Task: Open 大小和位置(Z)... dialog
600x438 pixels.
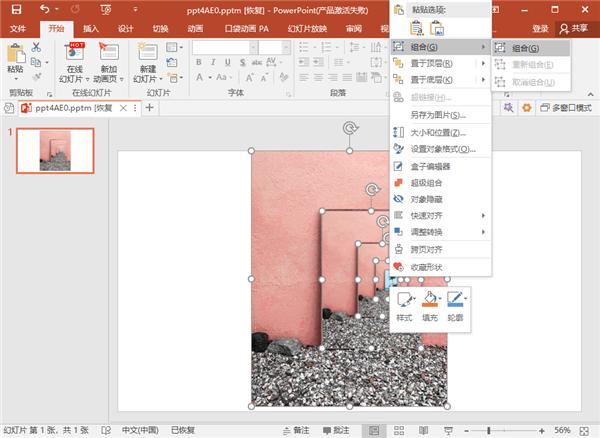Action: pos(440,133)
